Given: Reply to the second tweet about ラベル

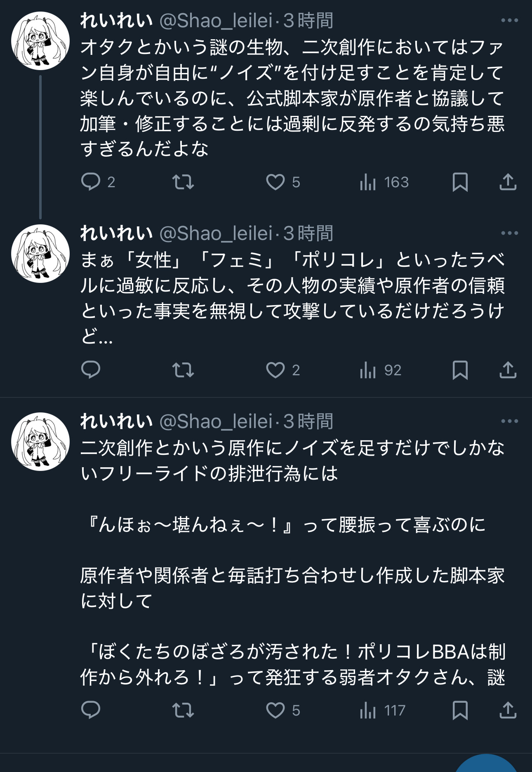Looking at the screenshot, I should 91,370.
